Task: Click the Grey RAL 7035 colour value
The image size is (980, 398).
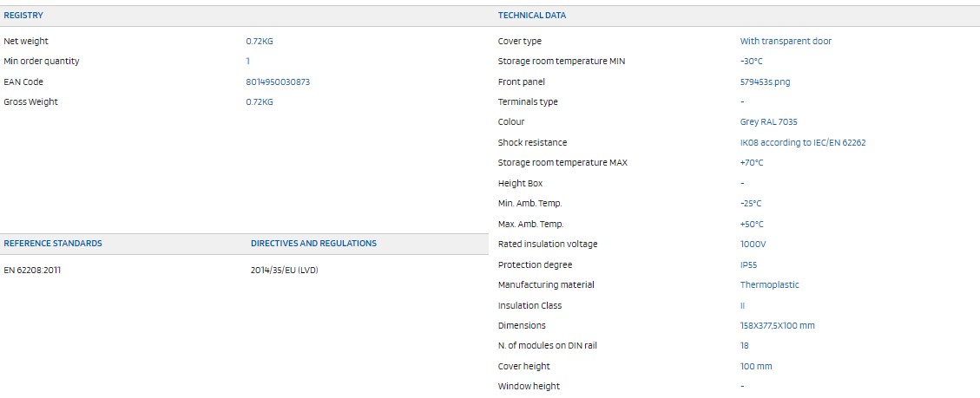Action: pyautogui.click(x=768, y=122)
